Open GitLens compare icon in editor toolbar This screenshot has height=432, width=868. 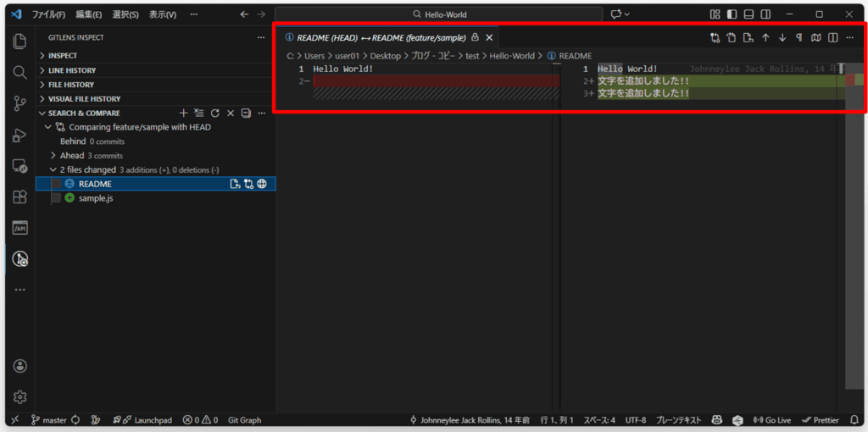[x=715, y=37]
